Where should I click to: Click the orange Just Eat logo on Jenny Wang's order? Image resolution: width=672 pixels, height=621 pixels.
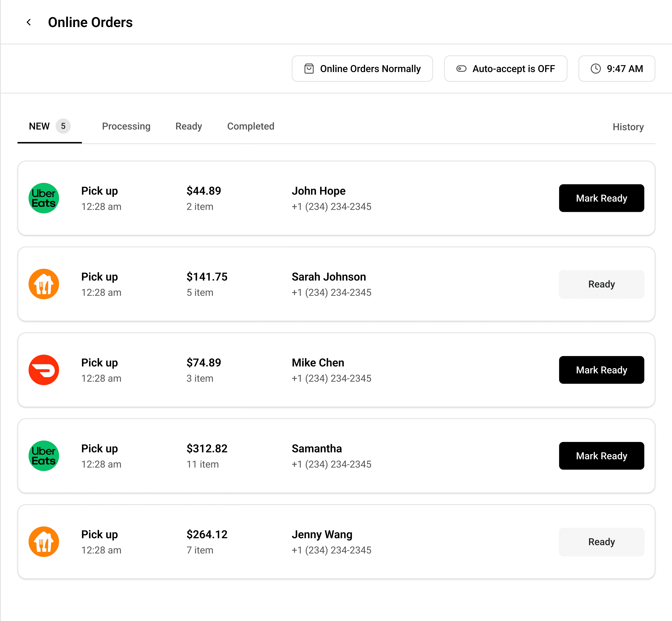(44, 542)
